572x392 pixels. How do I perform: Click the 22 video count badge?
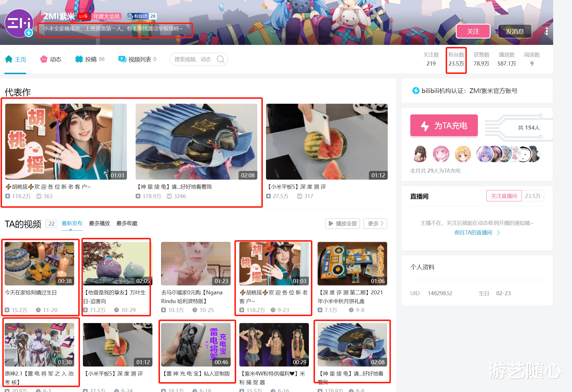tap(52, 224)
